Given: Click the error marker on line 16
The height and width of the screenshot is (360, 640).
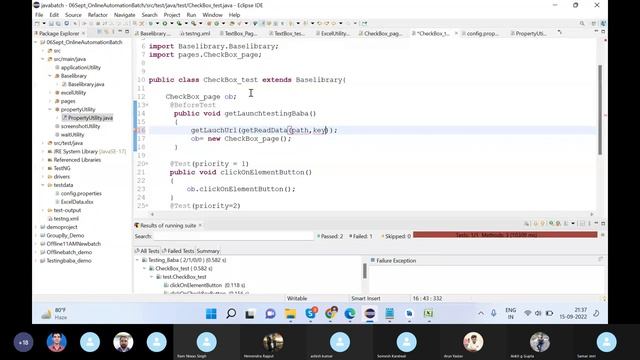Looking at the screenshot, I should [136, 130].
